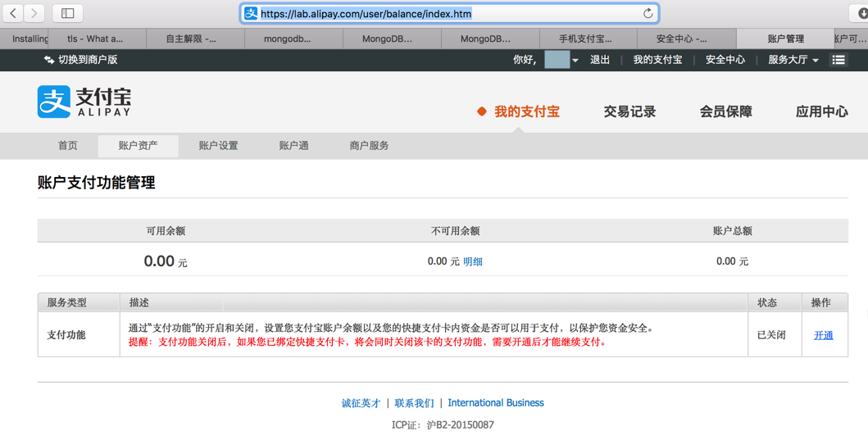The image size is (868, 440).
Task: Click the 不可用余额 column header
Action: point(455,231)
